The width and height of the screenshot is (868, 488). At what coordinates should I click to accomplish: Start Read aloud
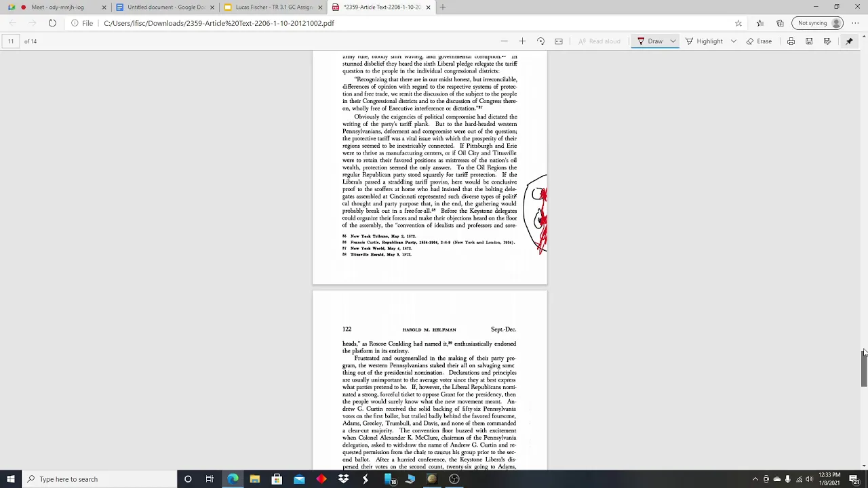[x=599, y=41]
